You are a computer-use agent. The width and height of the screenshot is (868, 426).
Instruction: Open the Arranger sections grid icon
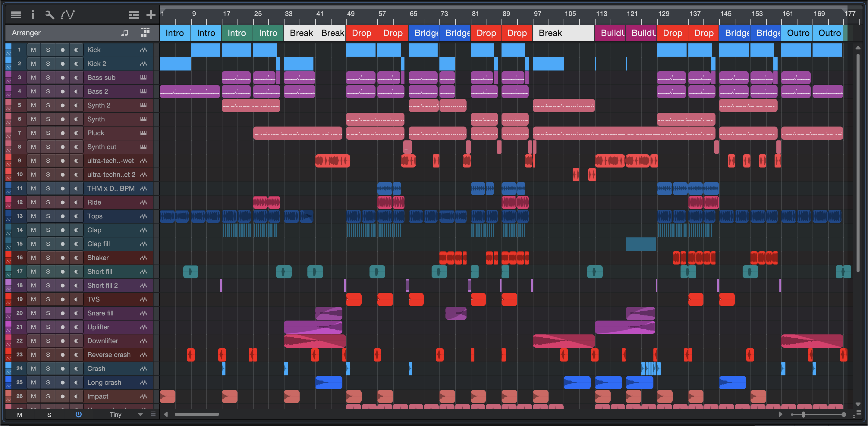(145, 32)
